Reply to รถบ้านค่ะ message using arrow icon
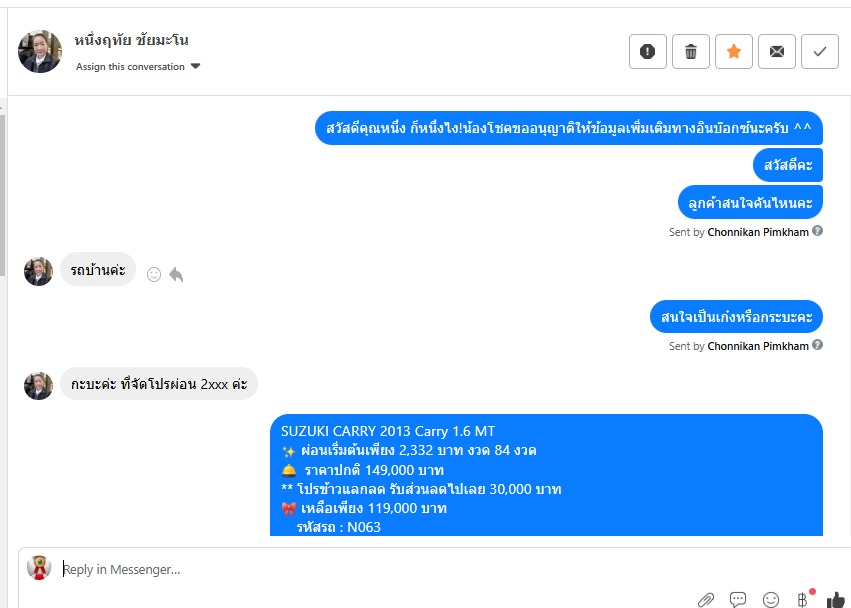This screenshot has height=608, width=851. 176,275
